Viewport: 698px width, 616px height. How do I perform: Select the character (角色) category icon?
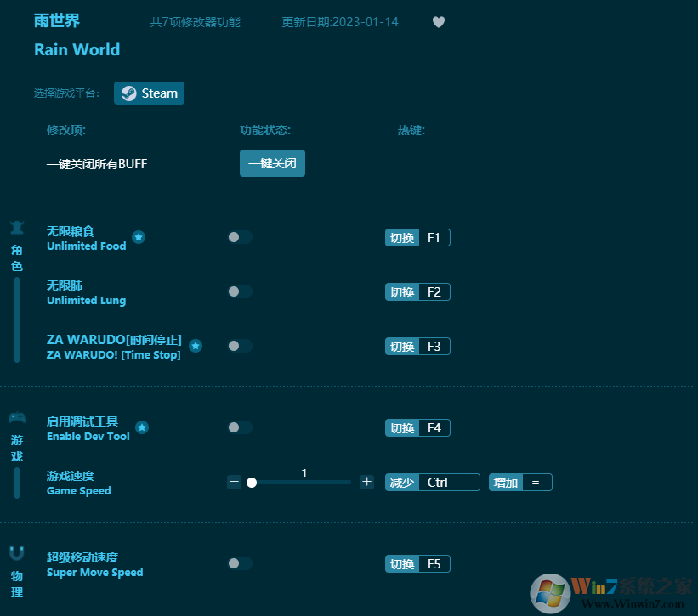click(x=17, y=227)
